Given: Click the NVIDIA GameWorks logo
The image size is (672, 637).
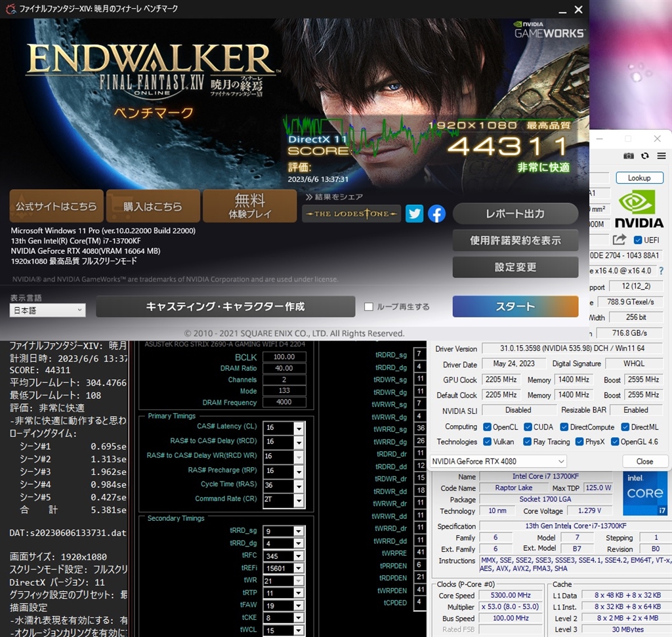Looking at the screenshot, I should point(549,30).
